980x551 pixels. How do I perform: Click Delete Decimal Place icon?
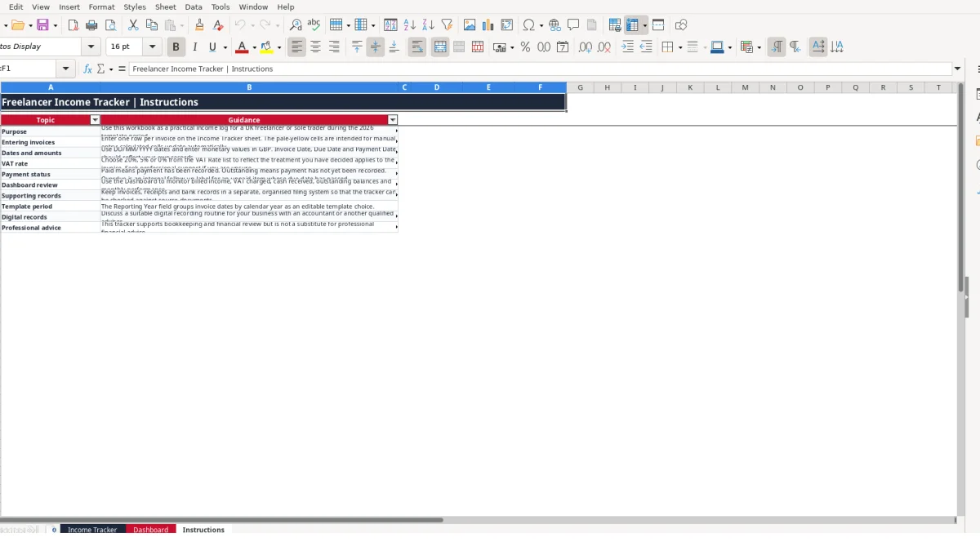coord(604,47)
